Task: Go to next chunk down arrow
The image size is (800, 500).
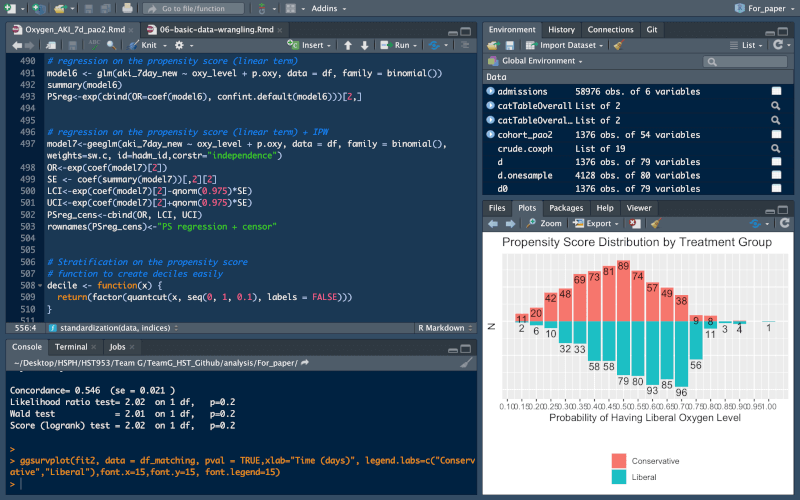Action: coord(364,45)
